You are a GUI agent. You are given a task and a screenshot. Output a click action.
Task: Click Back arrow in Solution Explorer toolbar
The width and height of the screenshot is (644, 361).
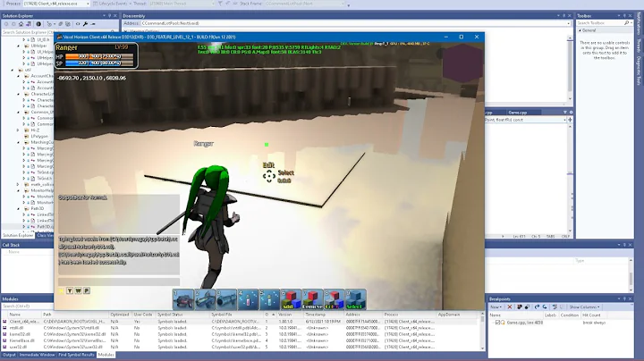point(6,24)
